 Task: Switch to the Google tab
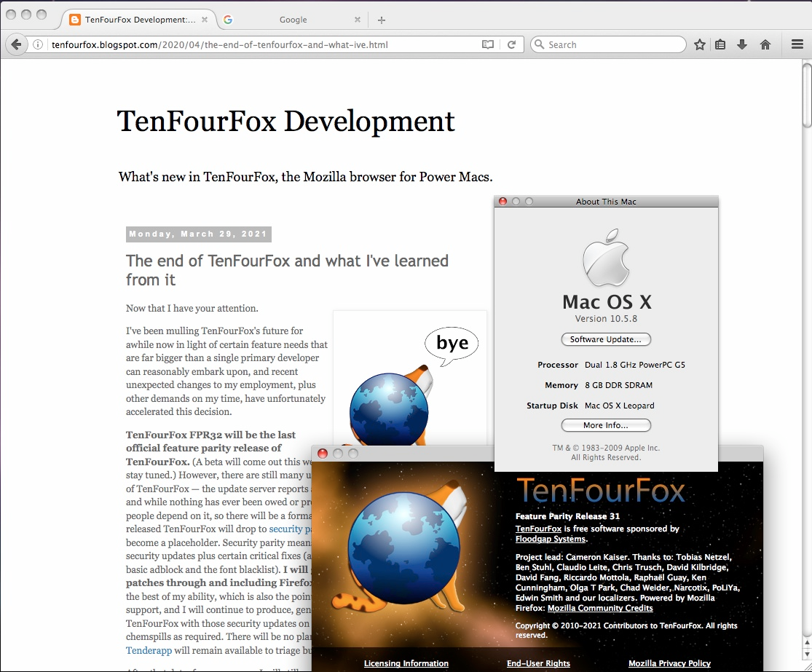coord(293,20)
